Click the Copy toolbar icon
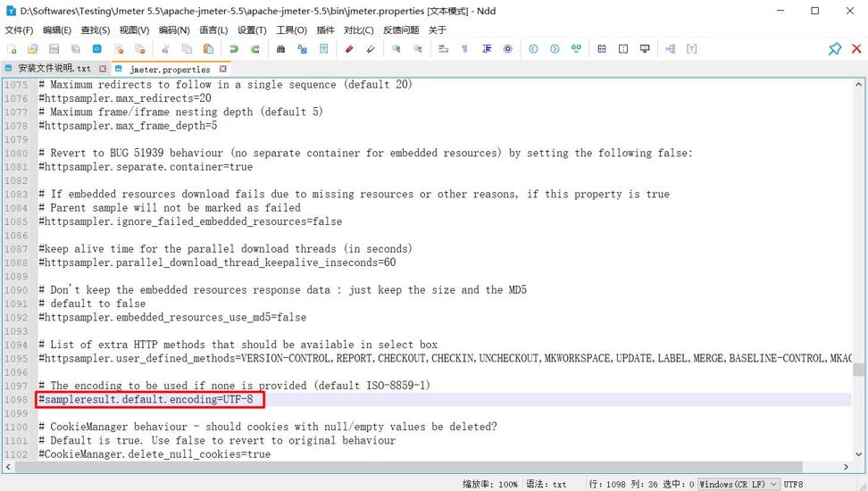 pos(188,49)
